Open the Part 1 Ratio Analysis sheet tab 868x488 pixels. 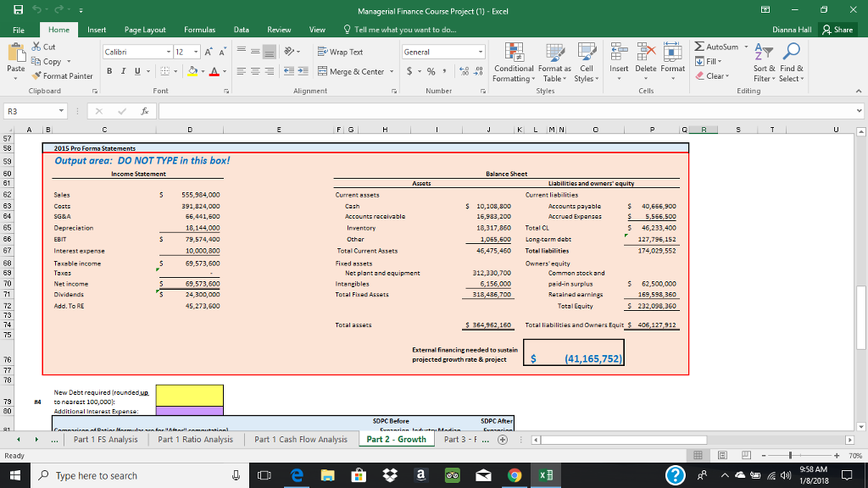(x=196, y=440)
